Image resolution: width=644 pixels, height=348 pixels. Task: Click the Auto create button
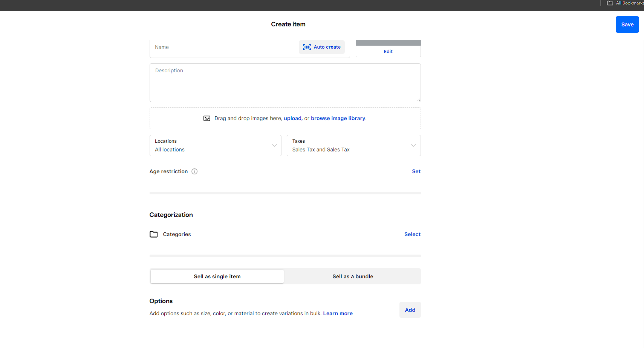(322, 47)
